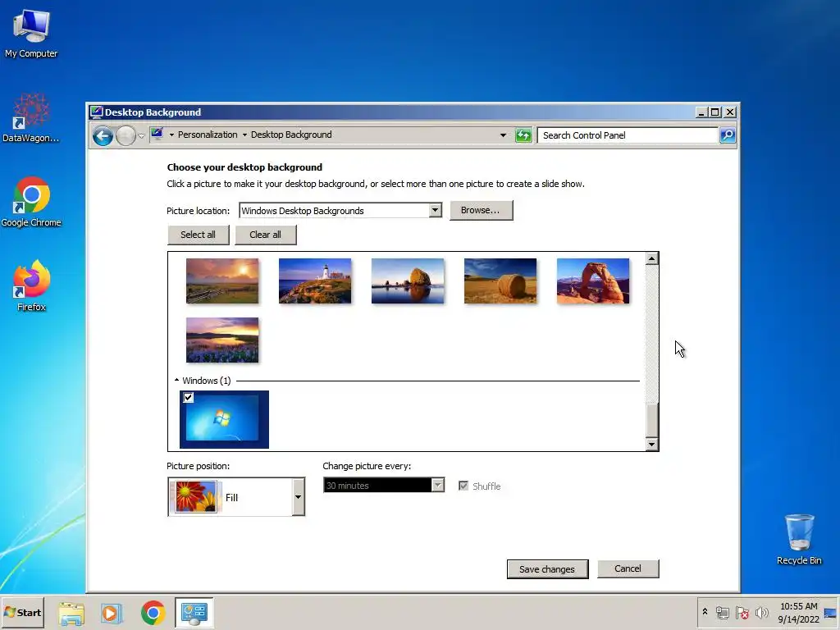Image resolution: width=840 pixels, height=630 pixels.
Task: Click the Desktop Background title bar icon
Action: point(97,112)
